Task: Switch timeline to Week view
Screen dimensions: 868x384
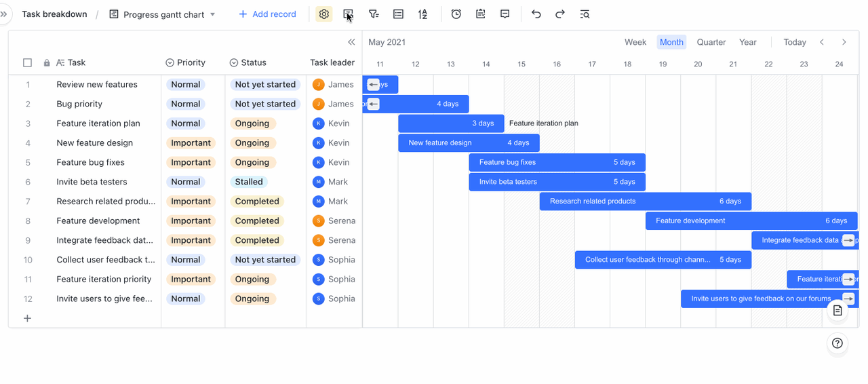Action: click(x=635, y=42)
